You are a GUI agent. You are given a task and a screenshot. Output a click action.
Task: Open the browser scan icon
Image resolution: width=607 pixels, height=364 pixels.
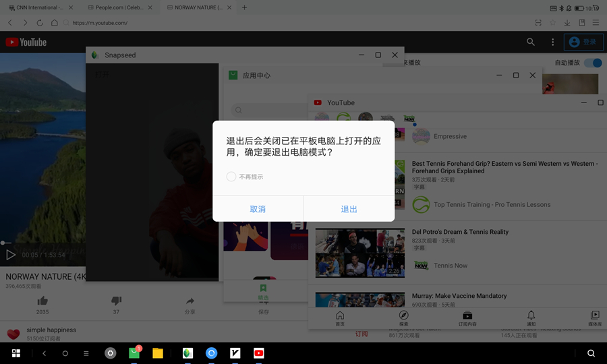[538, 23]
